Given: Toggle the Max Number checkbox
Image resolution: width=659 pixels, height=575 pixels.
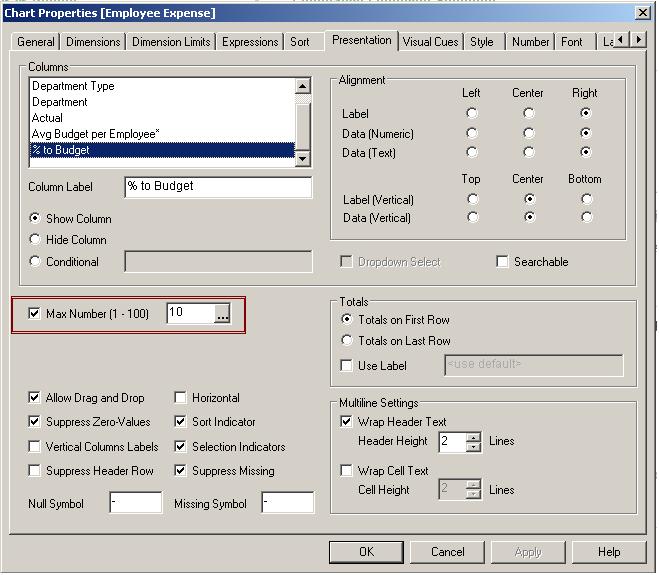Looking at the screenshot, I should 34,313.
